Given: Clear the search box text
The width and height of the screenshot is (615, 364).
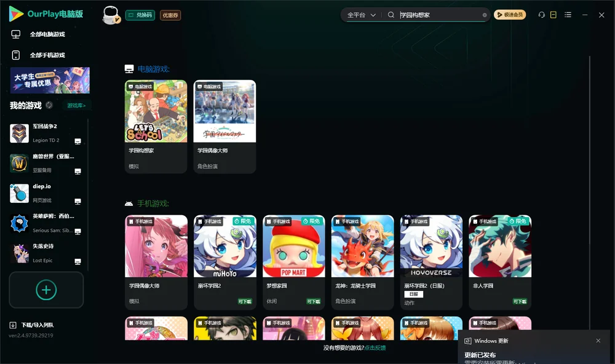Looking at the screenshot, I should pyautogui.click(x=485, y=15).
